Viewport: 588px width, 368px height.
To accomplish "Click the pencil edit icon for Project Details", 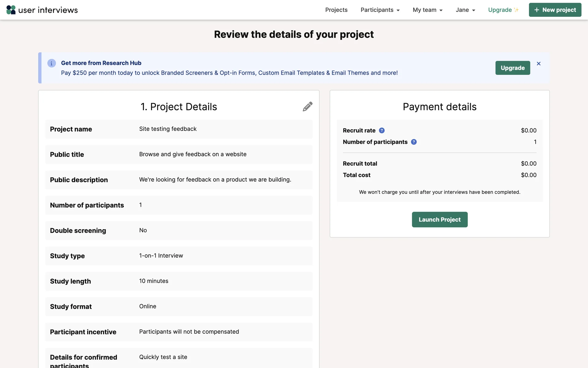I will pos(307,106).
